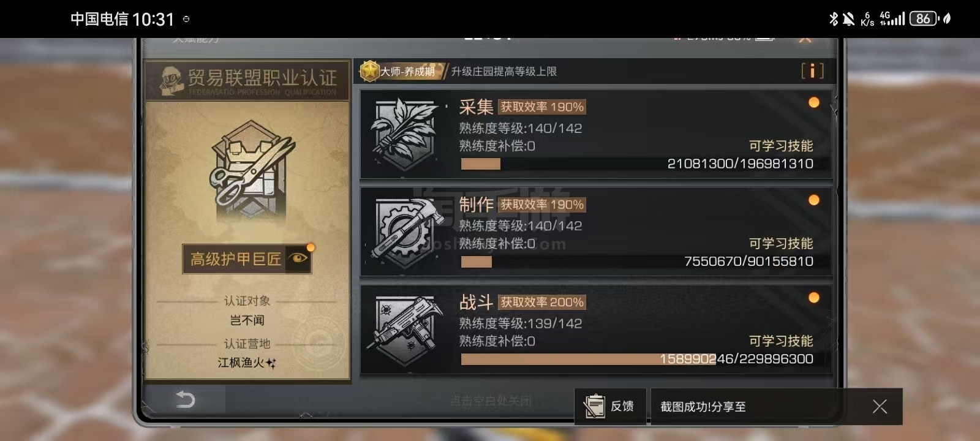Select the 战斗 proficiency entry title
The width and height of the screenshot is (980, 441).
(476, 302)
